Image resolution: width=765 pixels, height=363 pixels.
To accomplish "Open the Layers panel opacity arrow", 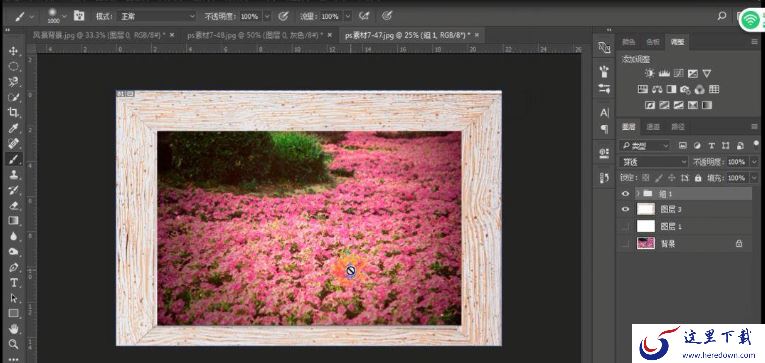I will point(754,161).
